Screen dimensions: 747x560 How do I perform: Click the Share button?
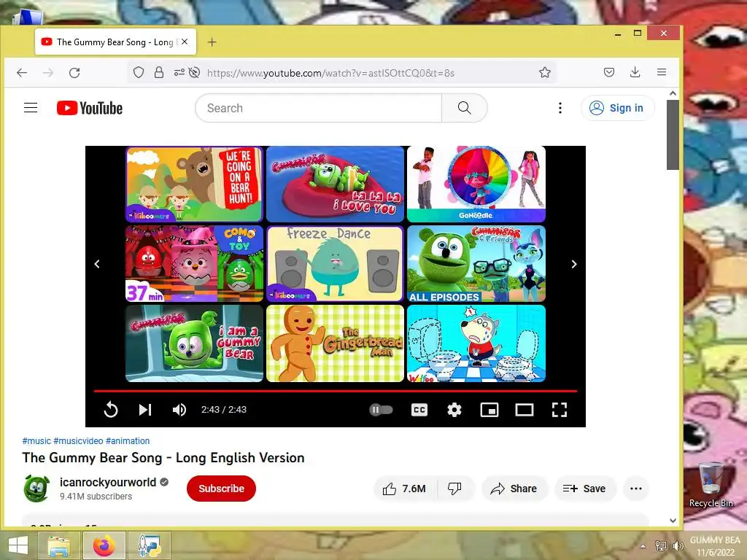[x=514, y=489]
